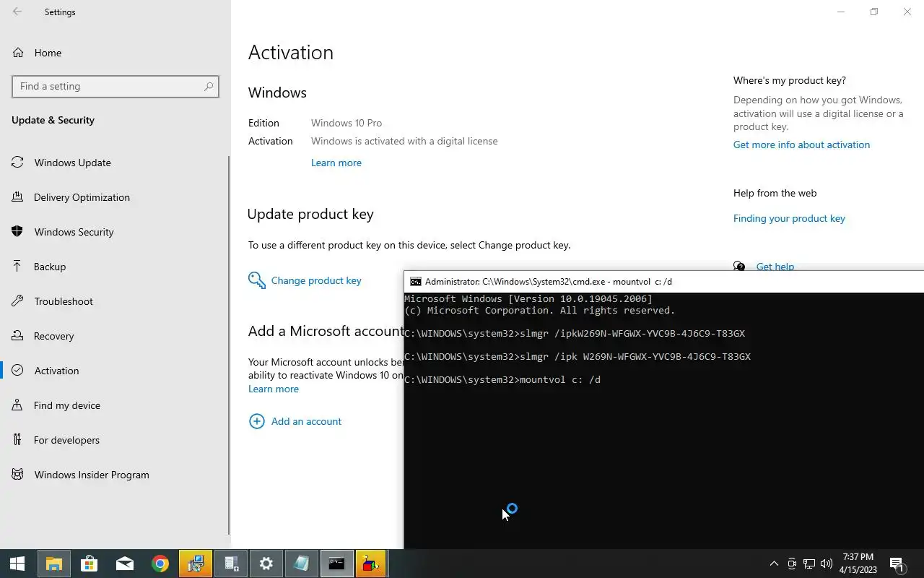Open File Explorer from the taskbar

pos(54,564)
